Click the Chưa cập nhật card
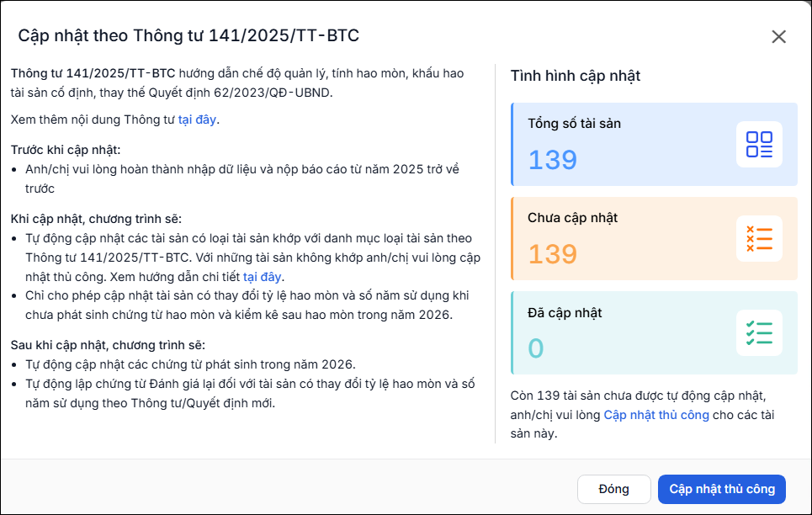This screenshot has height=515, width=812. (654, 238)
